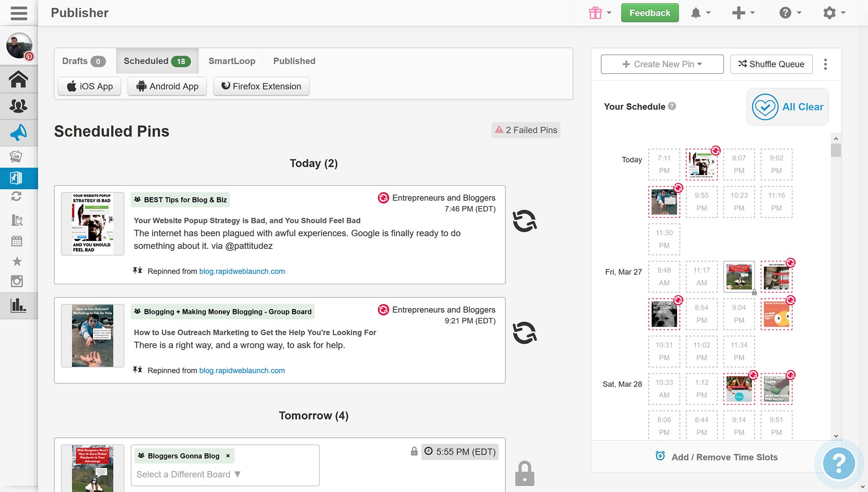Image resolution: width=868 pixels, height=492 pixels.
Task: Open SmartLoop refresh icon in sidebar
Action: (x=16, y=196)
